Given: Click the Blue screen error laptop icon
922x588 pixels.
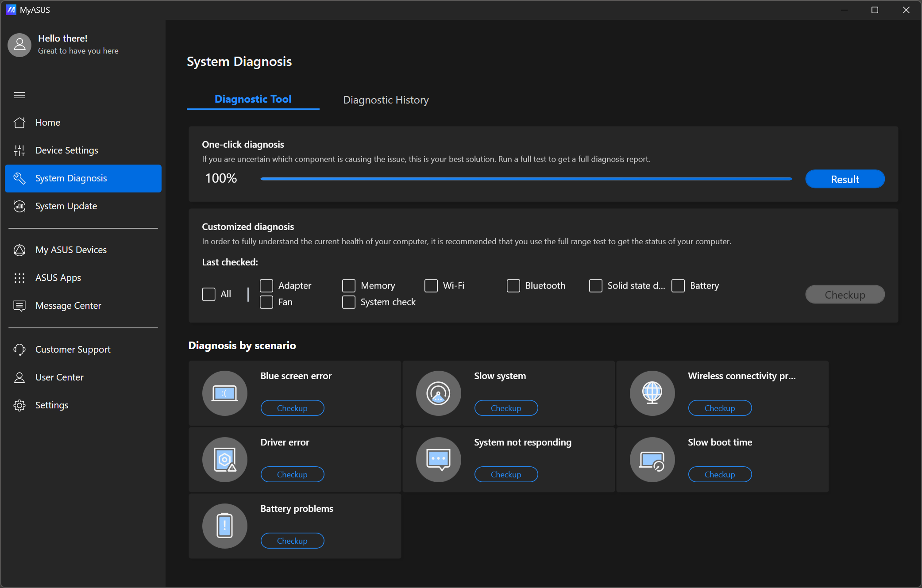Looking at the screenshot, I should (x=224, y=393).
